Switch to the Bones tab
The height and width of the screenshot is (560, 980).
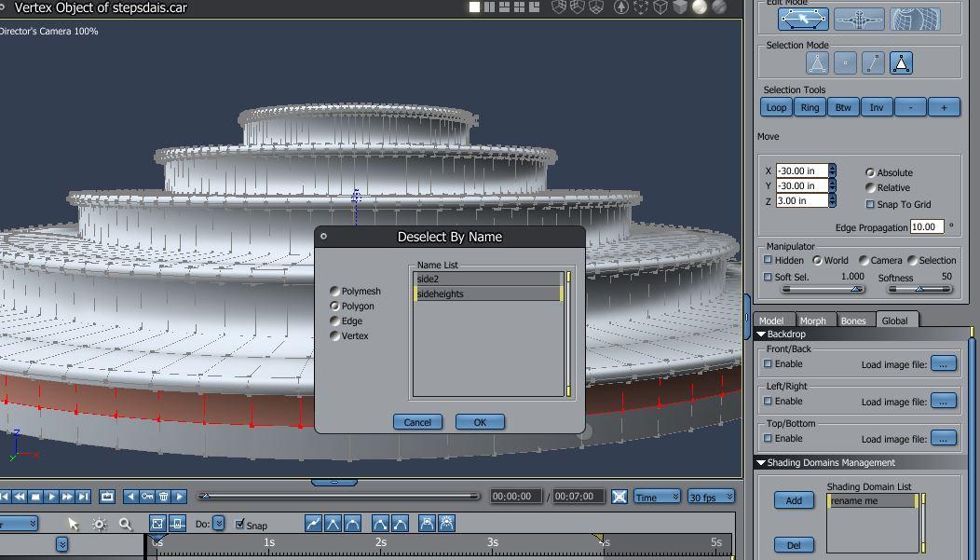pyautogui.click(x=854, y=320)
